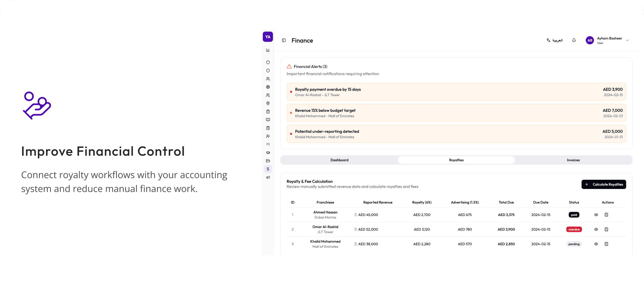The height and width of the screenshot is (285, 644).
Task: Open receipt icon for Omar Al-Rashid row
Action: (x=606, y=229)
